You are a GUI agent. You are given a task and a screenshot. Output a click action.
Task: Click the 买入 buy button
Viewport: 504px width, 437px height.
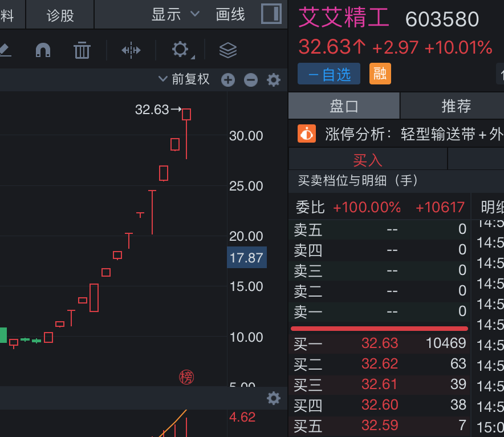pos(368,160)
